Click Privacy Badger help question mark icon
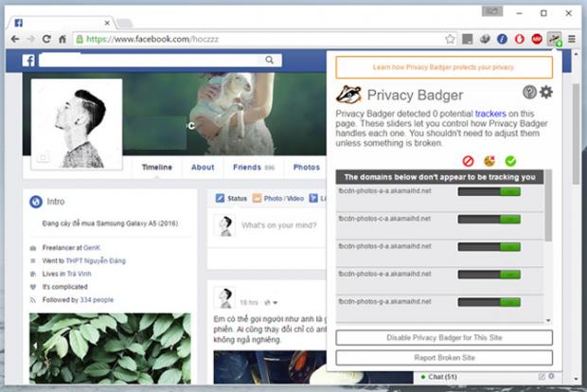Viewport: 587px width, 392px height. pos(529,92)
